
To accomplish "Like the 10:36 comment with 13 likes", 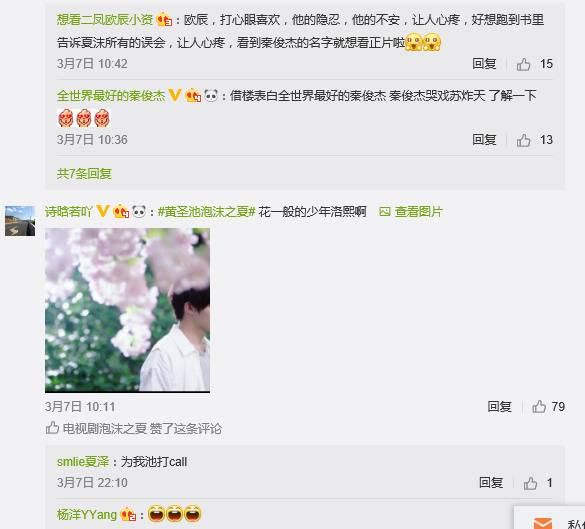I will 523,141.
